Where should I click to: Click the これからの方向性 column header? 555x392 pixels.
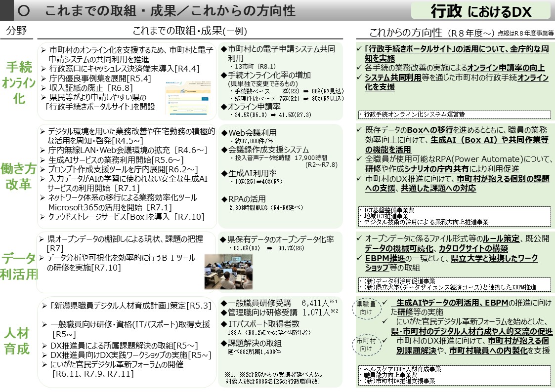[406, 33]
